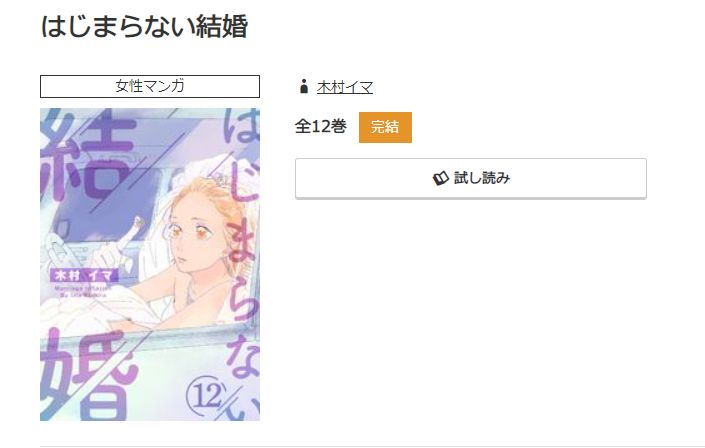This screenshot has height=448, width=705.
Task: Open author page for 木村イマ
Action: pos(345,87)
